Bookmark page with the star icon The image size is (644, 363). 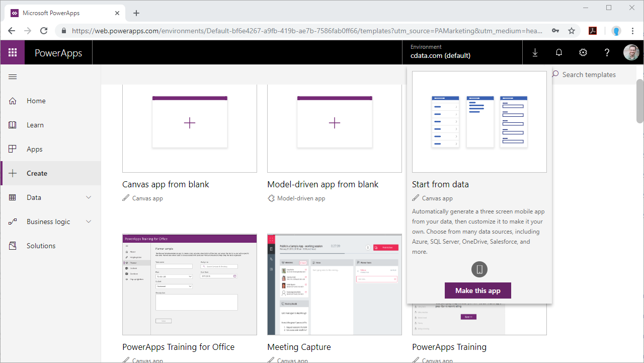tap(572, 31)
